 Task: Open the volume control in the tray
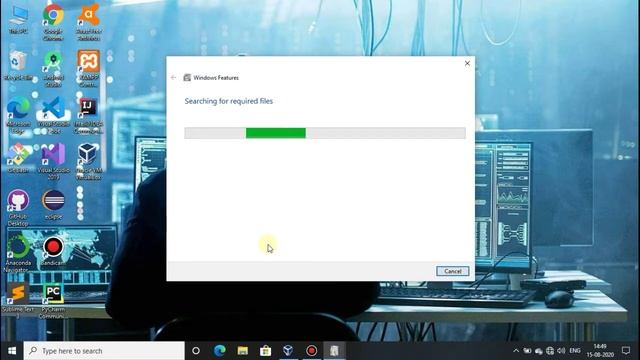(561, 351)
